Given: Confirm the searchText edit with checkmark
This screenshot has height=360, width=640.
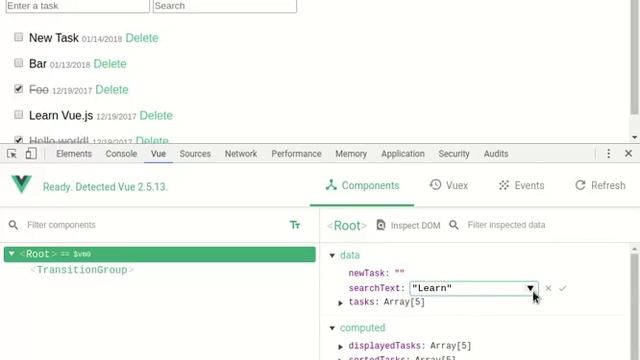Looking at the screenshot, I should click(x=562, y=288).
